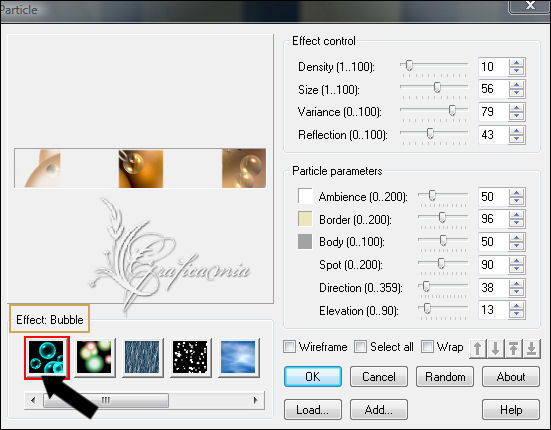Check the Select all option
The height and width of the screenshot is (430, 551).
pyautogui.click(x=361, y=347)
